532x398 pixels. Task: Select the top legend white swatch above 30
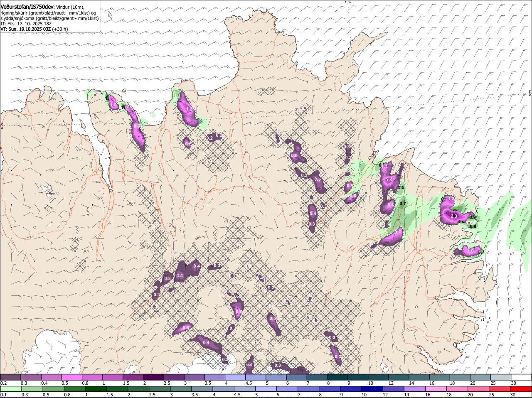pyautogui.click(x=522, y=377)
